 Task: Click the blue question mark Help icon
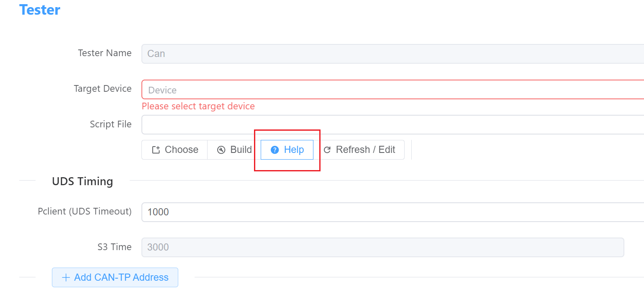coord(275,150)
